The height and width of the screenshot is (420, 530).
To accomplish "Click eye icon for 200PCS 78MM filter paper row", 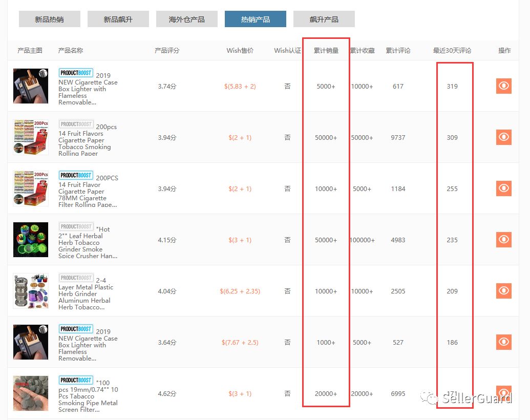I will pos(504,188).
